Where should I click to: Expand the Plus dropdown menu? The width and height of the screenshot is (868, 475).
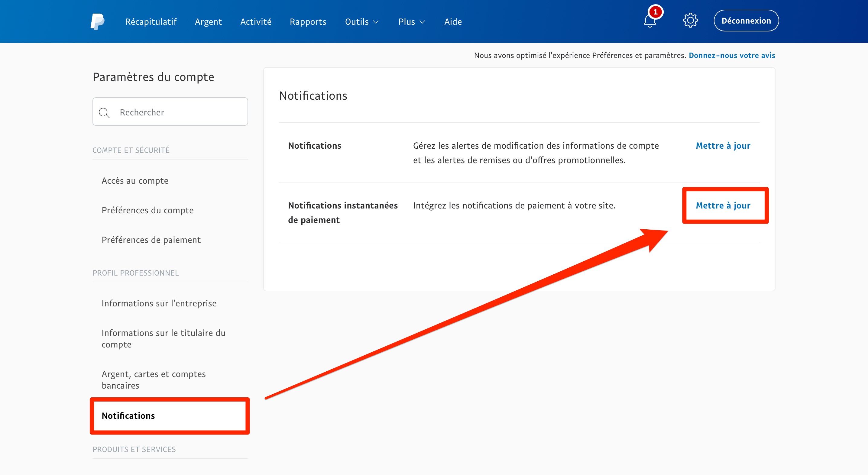pos(411,22)
